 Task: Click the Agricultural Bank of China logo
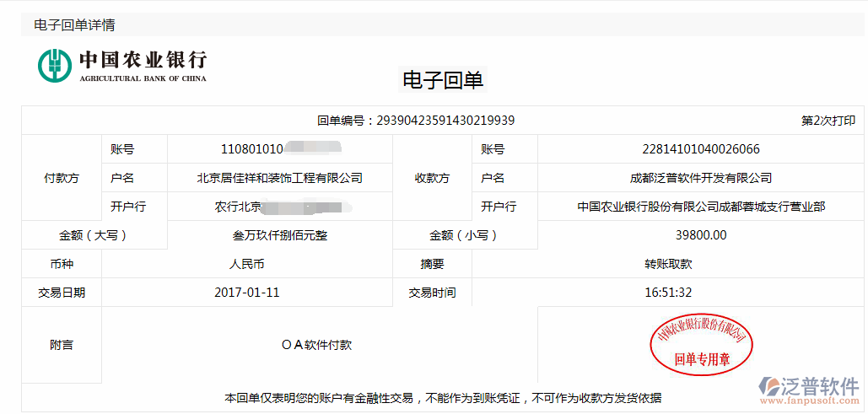click(121, 65)
